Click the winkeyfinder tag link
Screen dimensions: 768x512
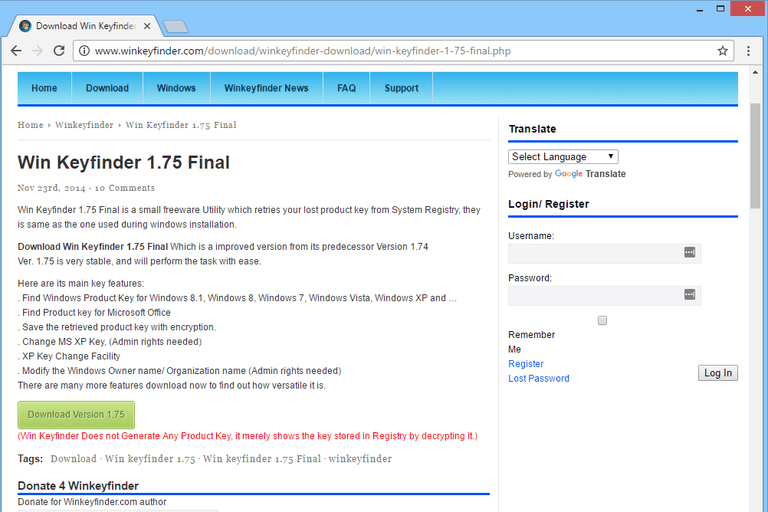[x=360, y=459]
